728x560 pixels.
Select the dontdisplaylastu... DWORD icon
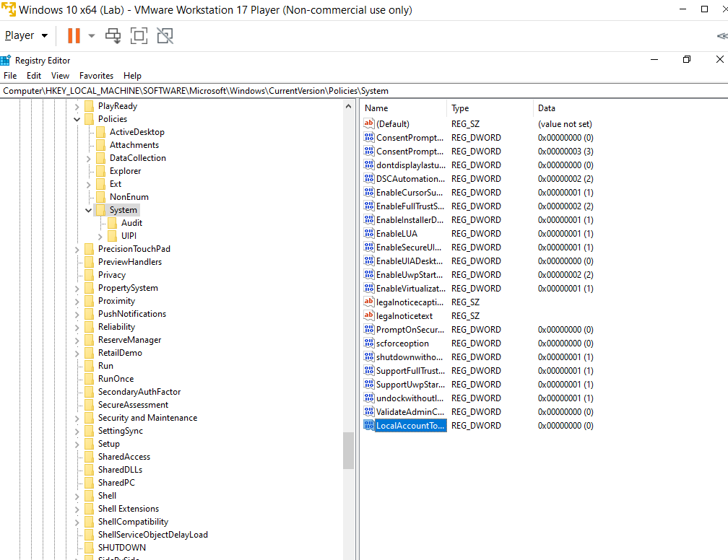coord(368,165)
